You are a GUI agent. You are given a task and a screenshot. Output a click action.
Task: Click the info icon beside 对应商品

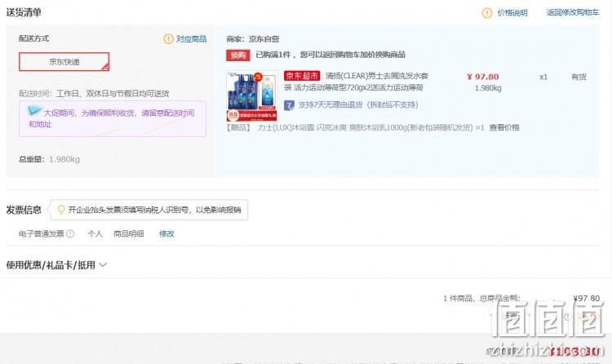[x=168, y=39]
